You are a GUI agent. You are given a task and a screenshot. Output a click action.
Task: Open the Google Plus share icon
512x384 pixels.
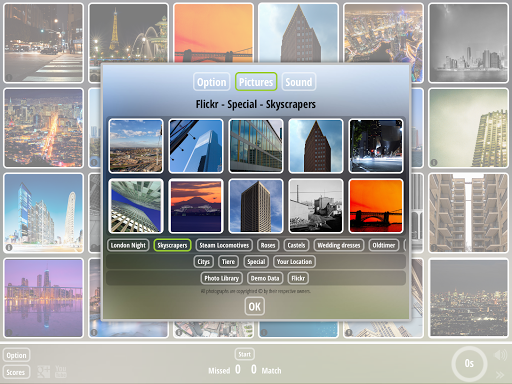point(44,372)
